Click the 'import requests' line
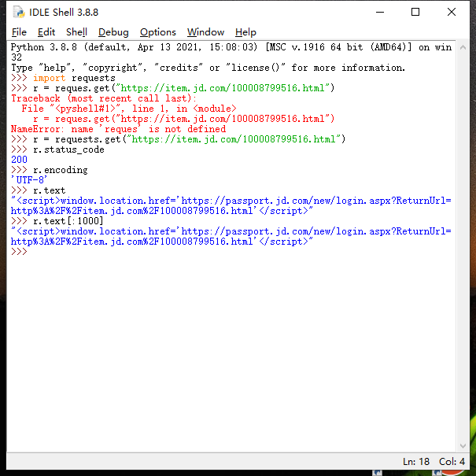The width and height of the screenshot is (476, 476). point(63,78)
